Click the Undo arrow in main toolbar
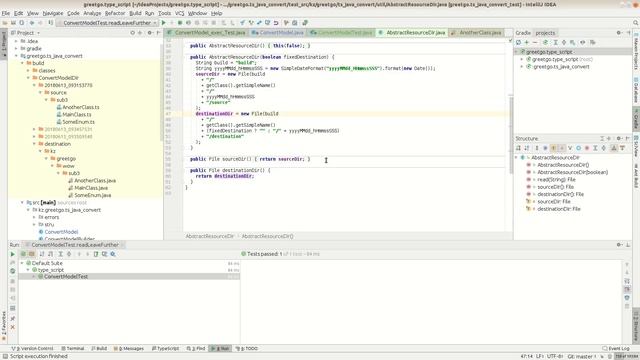Image resolution: width=640 pixels, height=360 pixels. pos(276,23)
